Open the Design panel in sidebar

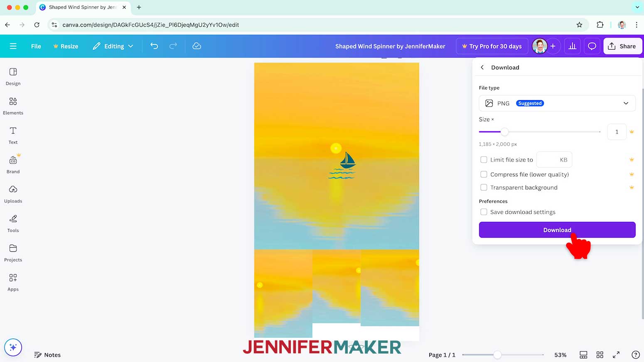[x=13, y=77]
